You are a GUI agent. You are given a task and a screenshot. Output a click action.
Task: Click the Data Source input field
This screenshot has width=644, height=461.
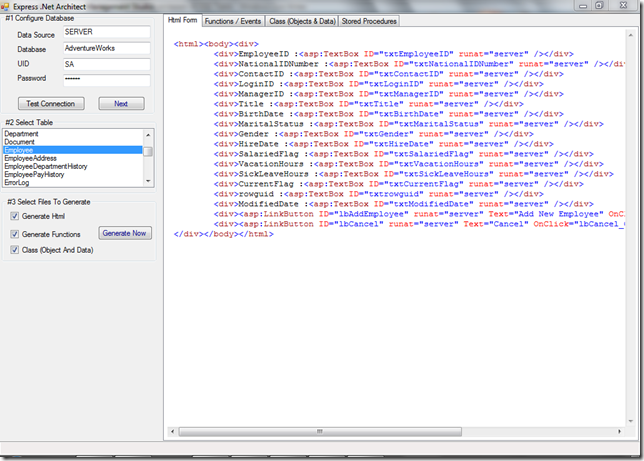click(x=105, y=32)
